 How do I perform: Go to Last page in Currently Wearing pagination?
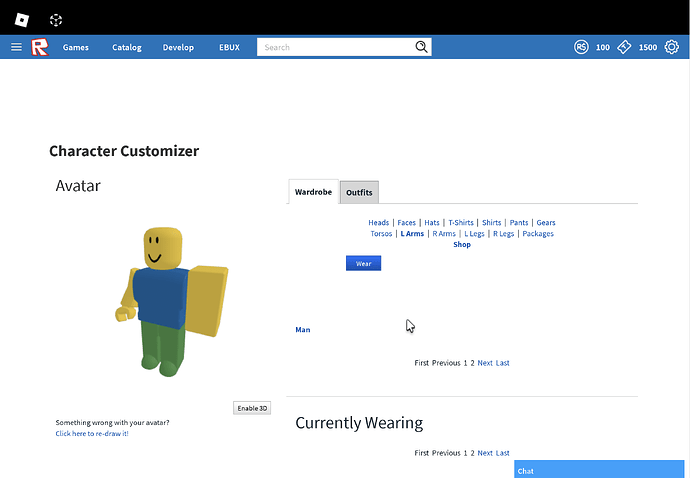pos(503,452)
